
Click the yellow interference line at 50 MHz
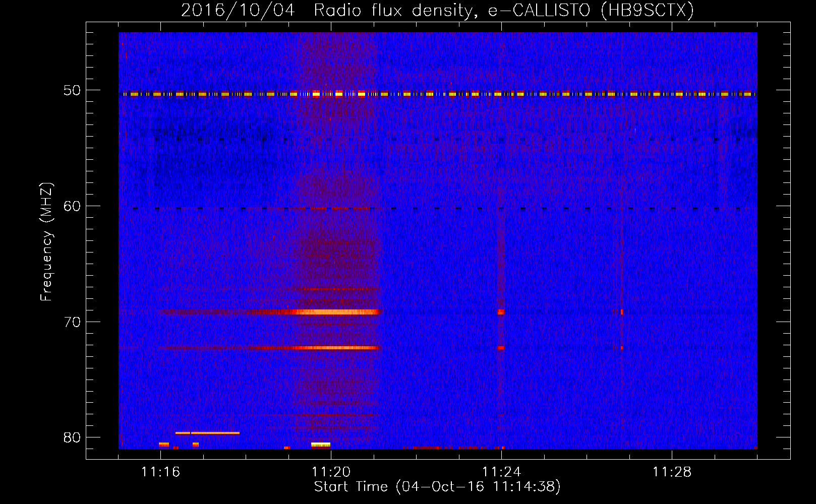point(438,94)
